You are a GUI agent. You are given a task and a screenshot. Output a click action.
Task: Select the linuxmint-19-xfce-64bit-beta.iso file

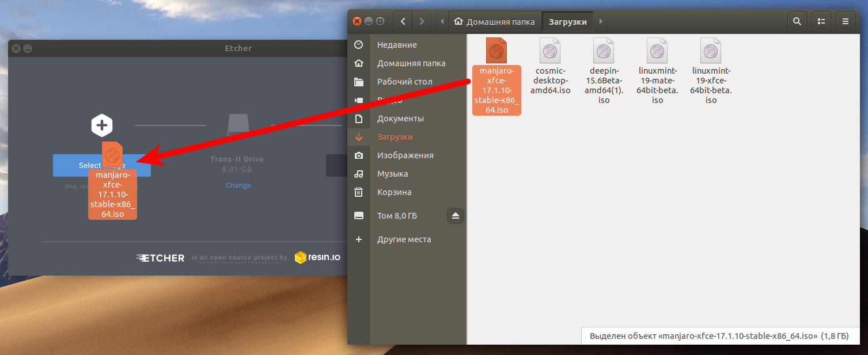[711, 71]
